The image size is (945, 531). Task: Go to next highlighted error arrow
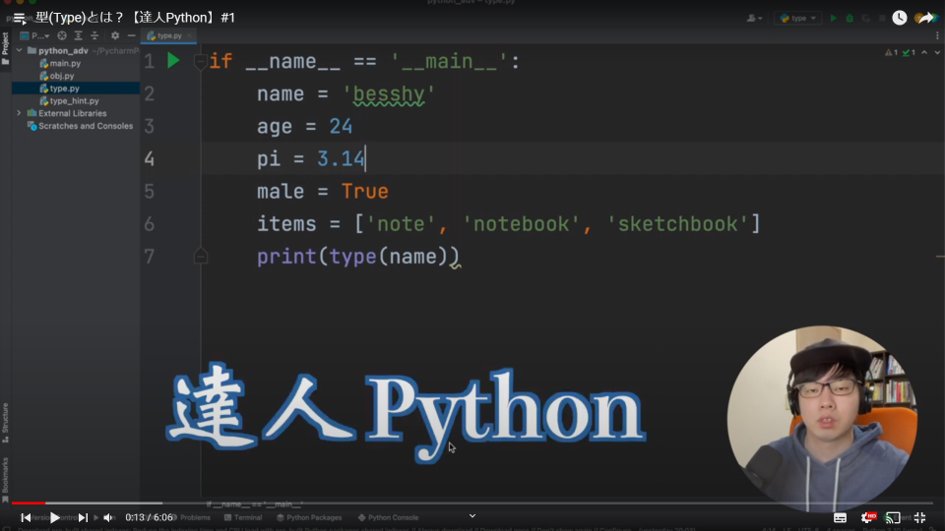937,53
